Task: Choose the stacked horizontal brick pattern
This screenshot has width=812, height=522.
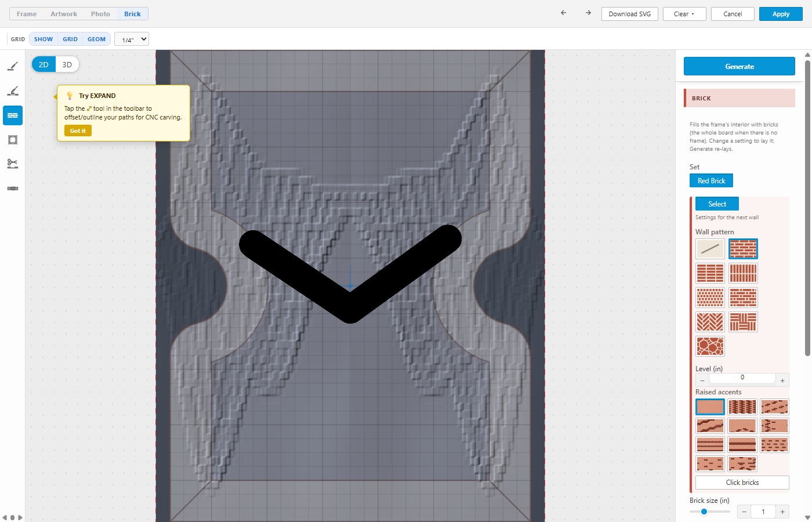Action: pos(710,273)
